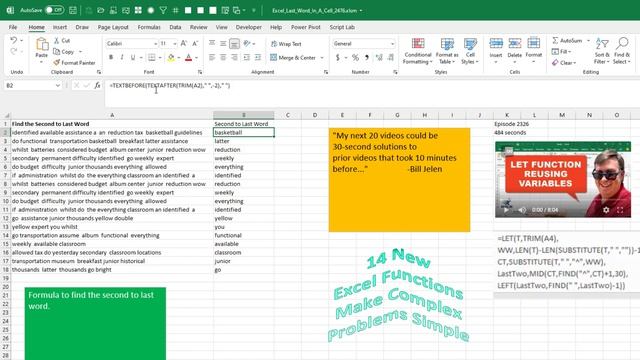Open the Clear dropdown
The image size is (640, 360).
564,63
